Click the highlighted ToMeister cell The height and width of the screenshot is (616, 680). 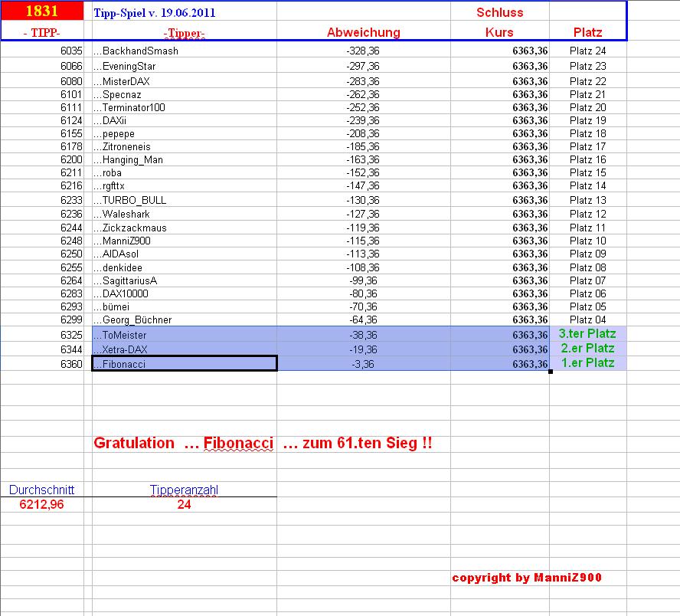click(x=185, y=335)
